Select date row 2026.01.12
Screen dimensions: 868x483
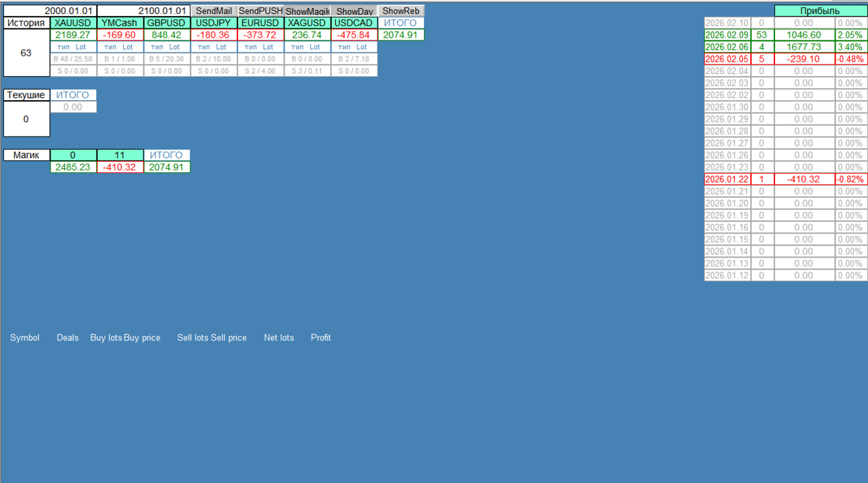click(x=727, y=275)
